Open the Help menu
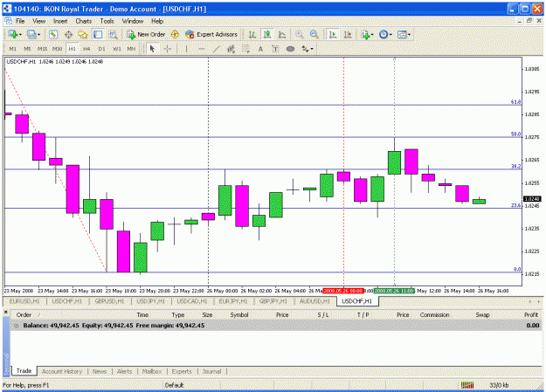Viewport: 546px width, 392px height. coord(157,21)
